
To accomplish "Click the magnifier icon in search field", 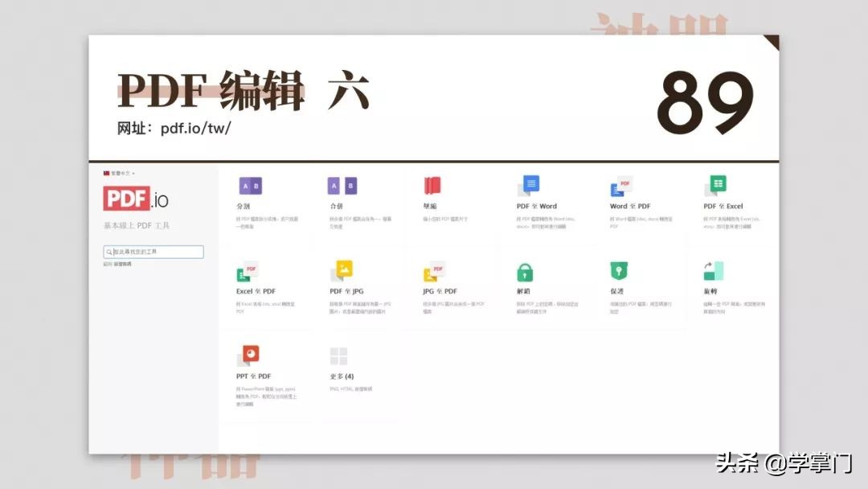I will (108, 252).
